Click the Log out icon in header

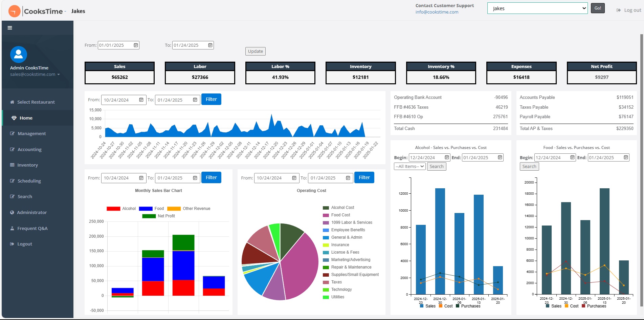pos(619,10)
